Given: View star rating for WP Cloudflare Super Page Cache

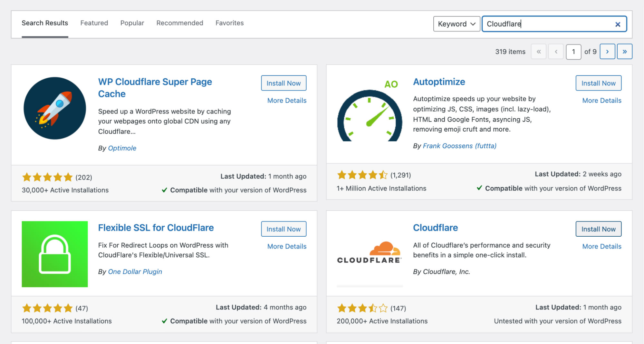Looking at the screenshot, I should (47, 177).
